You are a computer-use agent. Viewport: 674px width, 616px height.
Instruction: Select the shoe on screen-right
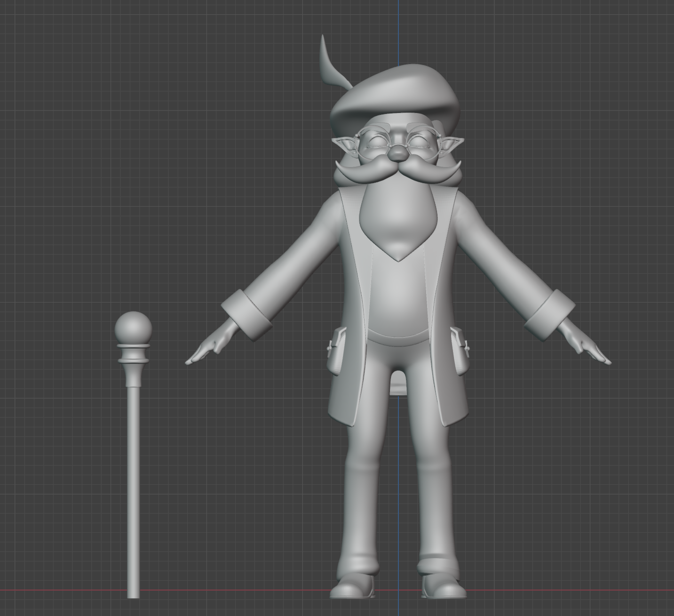[442, 586]
